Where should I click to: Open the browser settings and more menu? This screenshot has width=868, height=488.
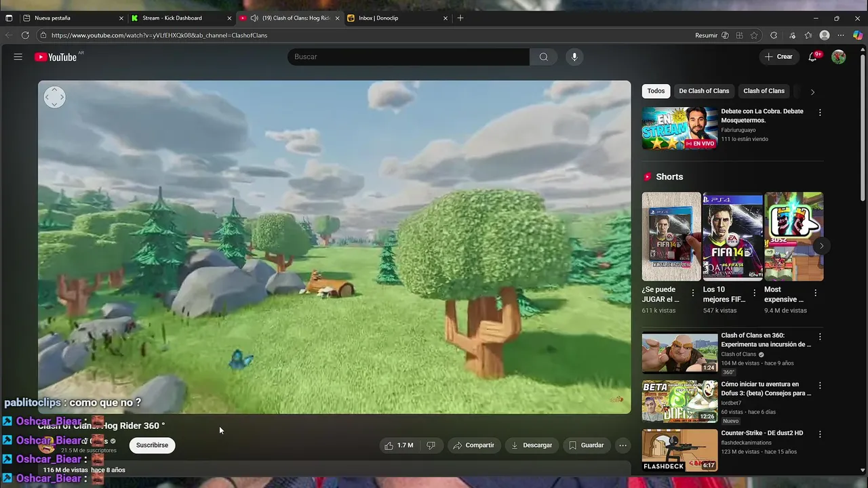point(841,35)
